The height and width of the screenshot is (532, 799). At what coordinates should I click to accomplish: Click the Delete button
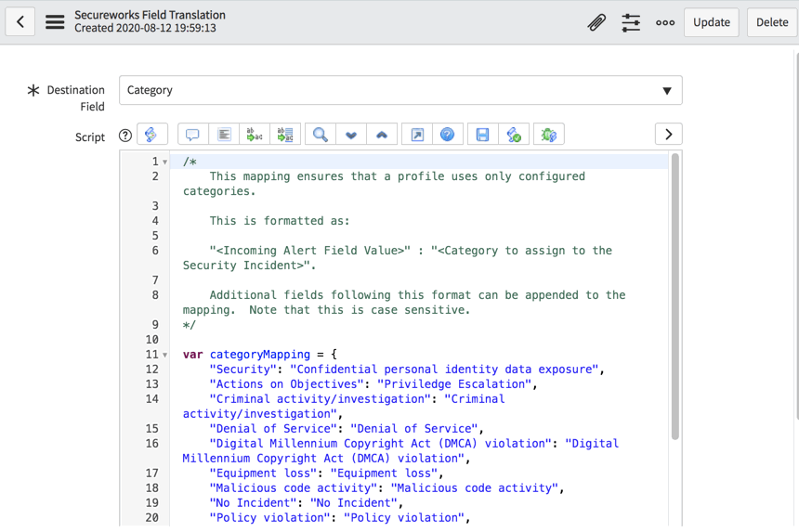tap(772, 22)
